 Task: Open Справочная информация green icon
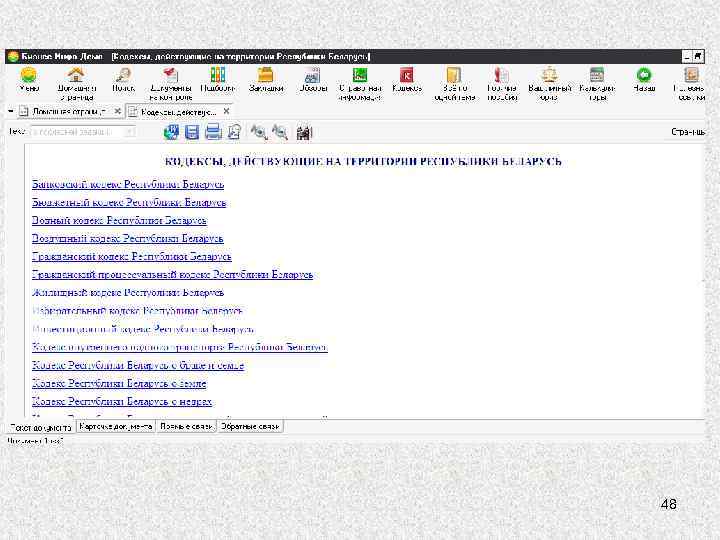point(360,75)
